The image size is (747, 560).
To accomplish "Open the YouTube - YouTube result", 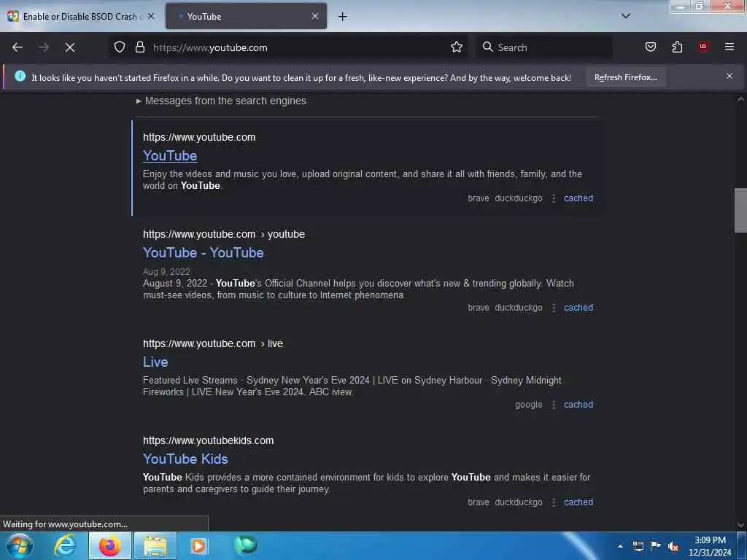I will pos(203,252).
